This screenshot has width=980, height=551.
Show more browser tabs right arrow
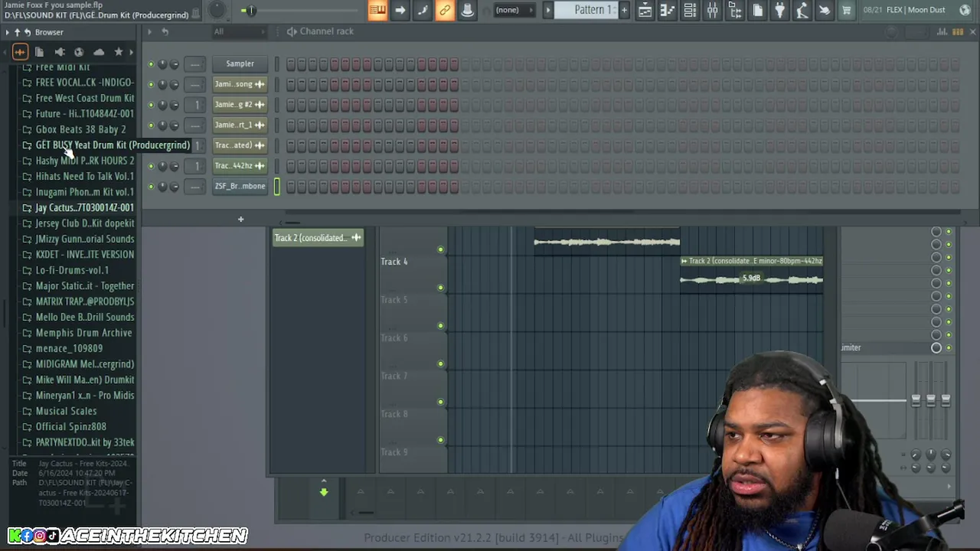point(132,52)
